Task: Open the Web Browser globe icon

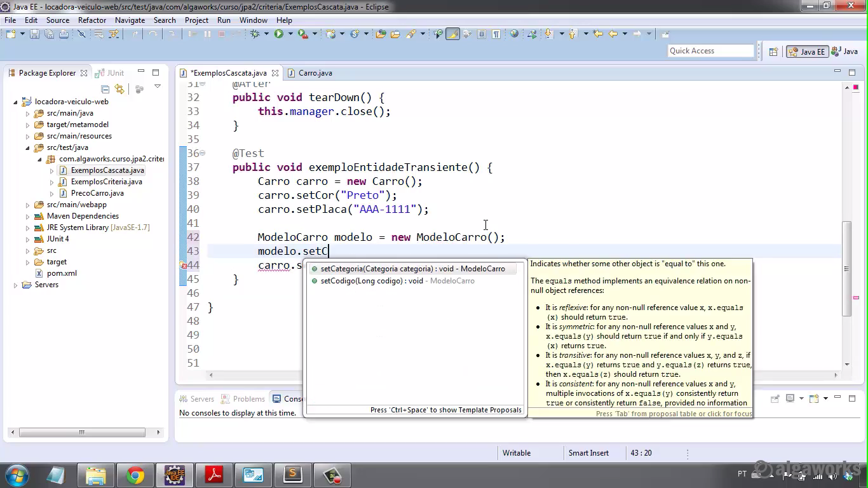Action: [515, 34]
